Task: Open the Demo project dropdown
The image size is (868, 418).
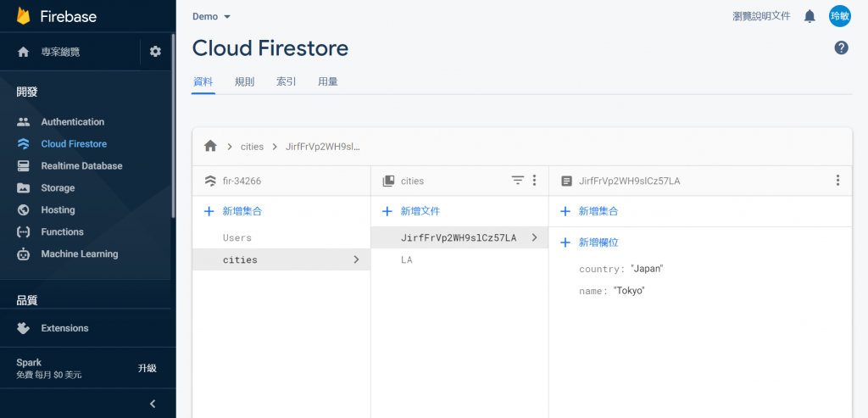Action: 211,17
